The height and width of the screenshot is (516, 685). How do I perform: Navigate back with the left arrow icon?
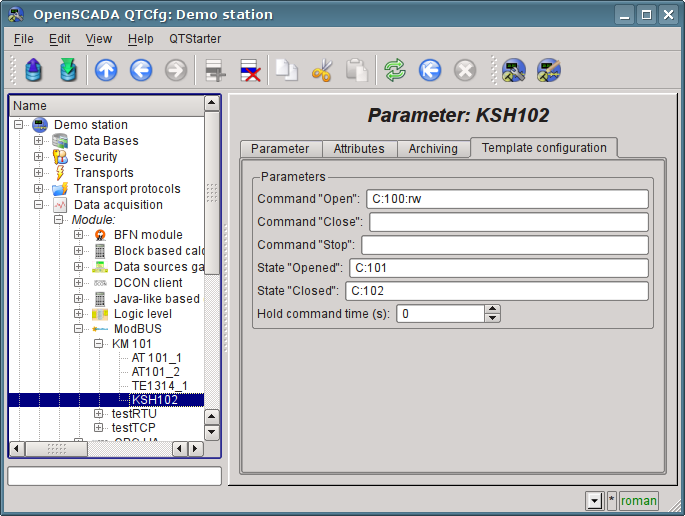(x=140, y=70)
